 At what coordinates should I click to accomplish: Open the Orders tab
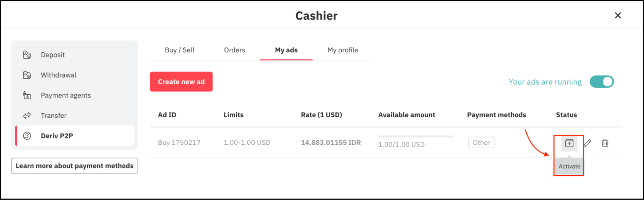234,50
